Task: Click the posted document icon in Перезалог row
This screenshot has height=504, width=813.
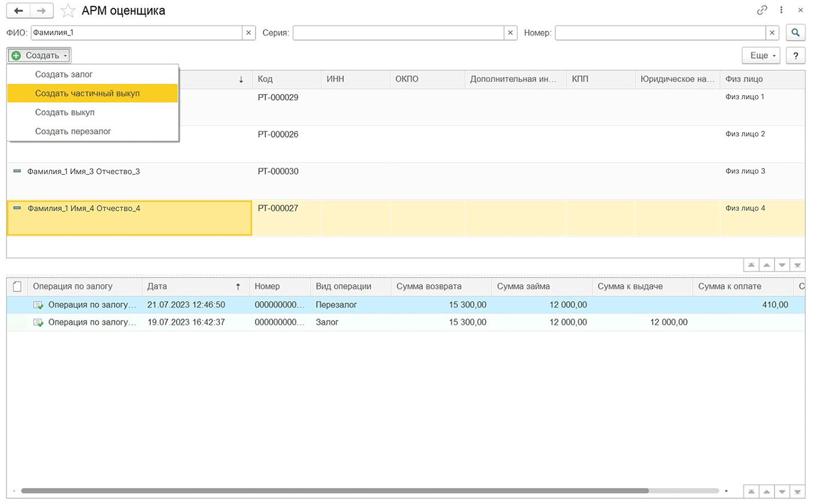Action: (38, 305)
